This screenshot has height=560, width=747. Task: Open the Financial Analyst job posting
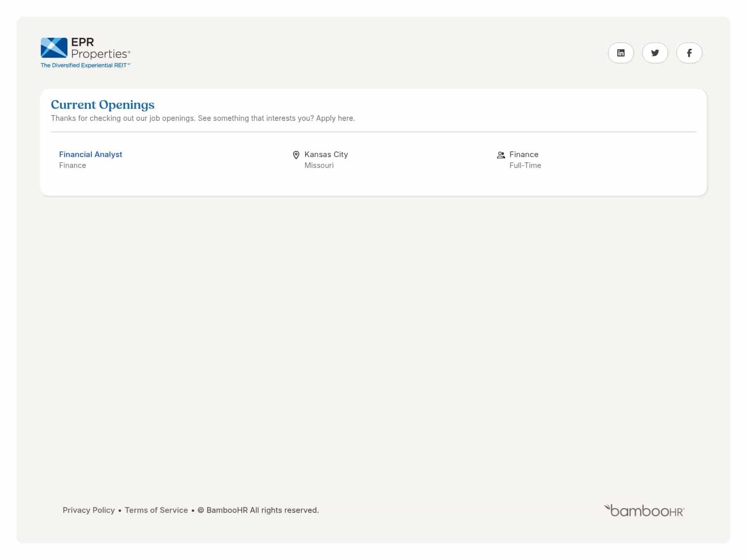tap(91, 155)
